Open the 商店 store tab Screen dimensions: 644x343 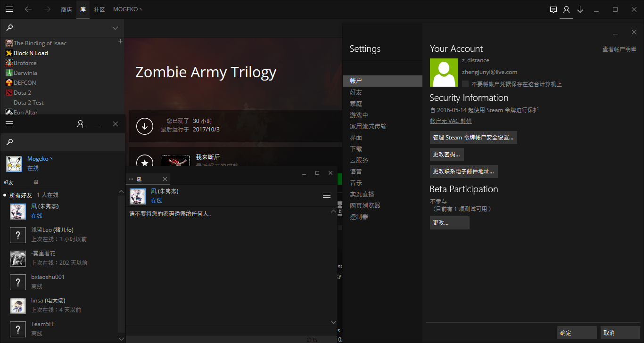point(66,9)
